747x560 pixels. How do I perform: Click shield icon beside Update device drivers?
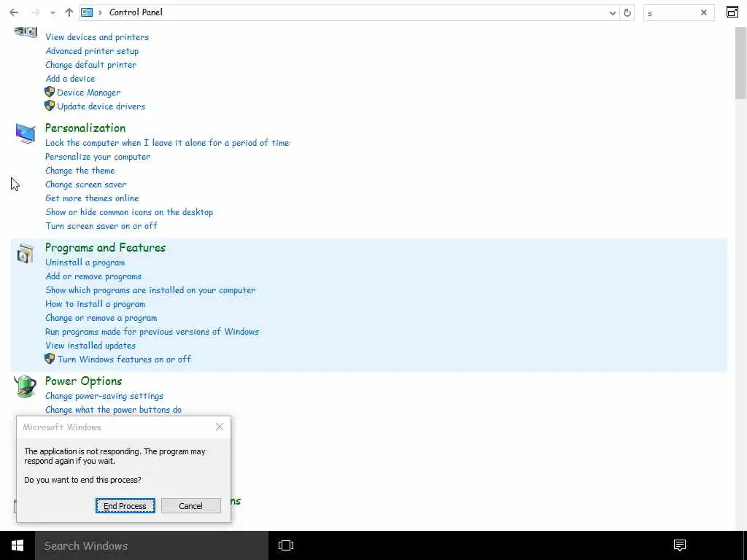tap(50, 106)
